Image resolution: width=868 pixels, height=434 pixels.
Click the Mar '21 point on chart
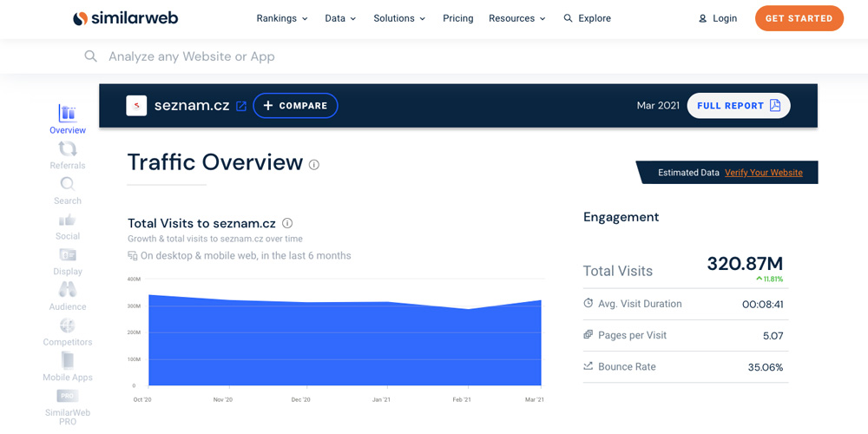click(540, 300)
